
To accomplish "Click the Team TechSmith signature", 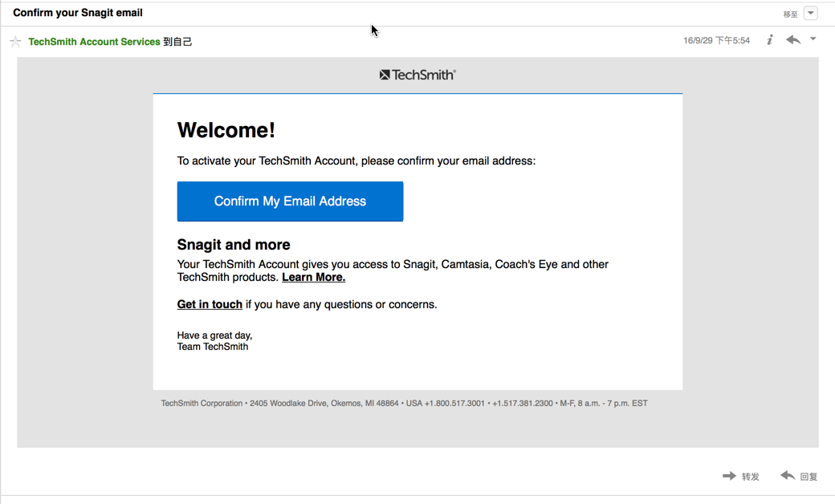I will 213,347.
